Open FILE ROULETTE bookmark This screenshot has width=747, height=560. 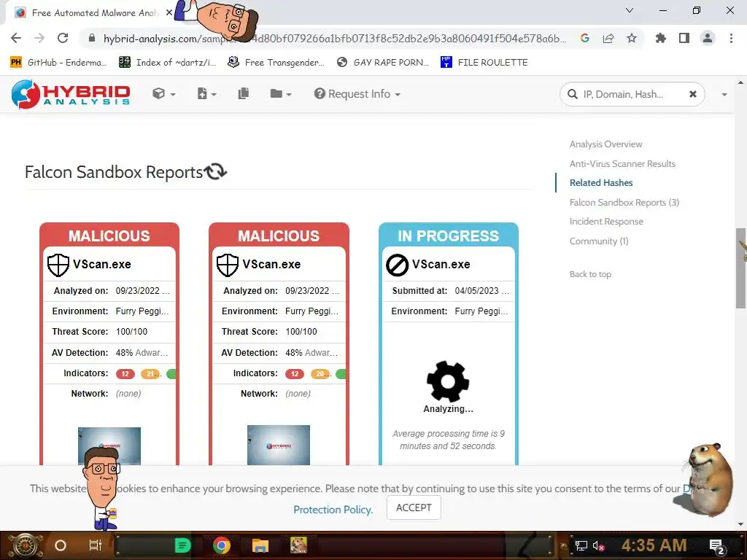484,63
